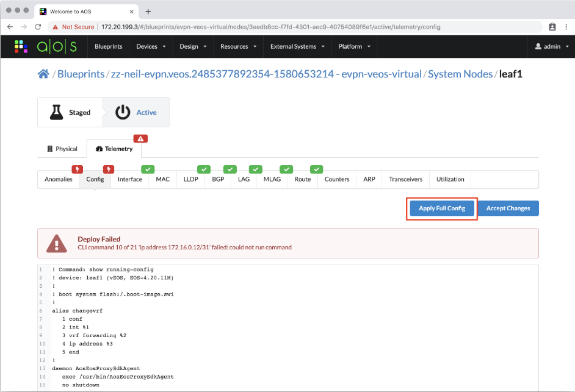Click the browser reload icon

[39, 27]
